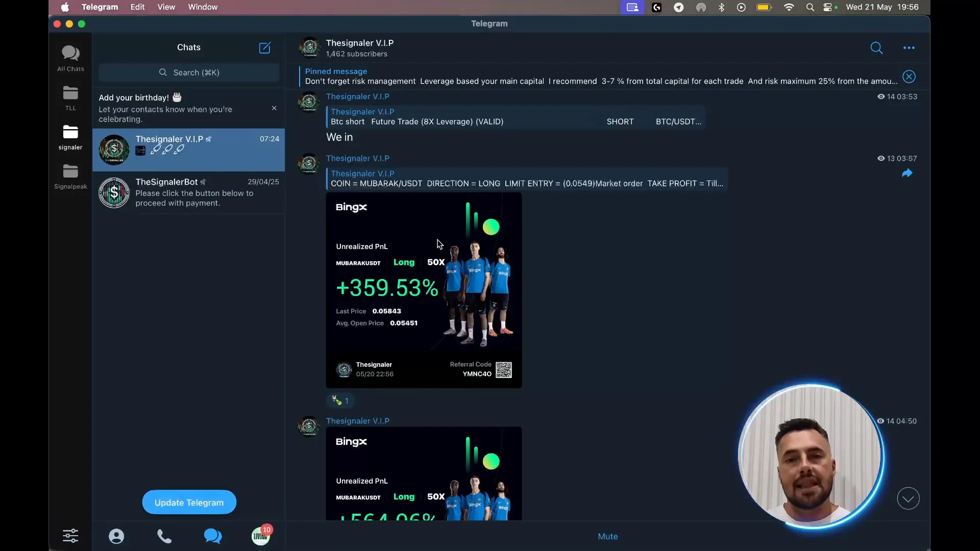Click the date and time Wed 21 May
Image resolution: width=980 pixels, height=551 pixels.
882,7
